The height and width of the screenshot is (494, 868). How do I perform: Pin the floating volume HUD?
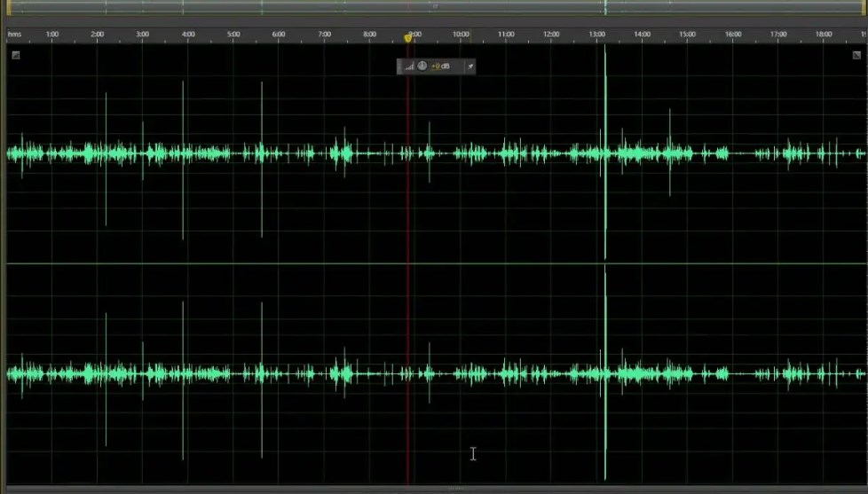tap(470, 67)
